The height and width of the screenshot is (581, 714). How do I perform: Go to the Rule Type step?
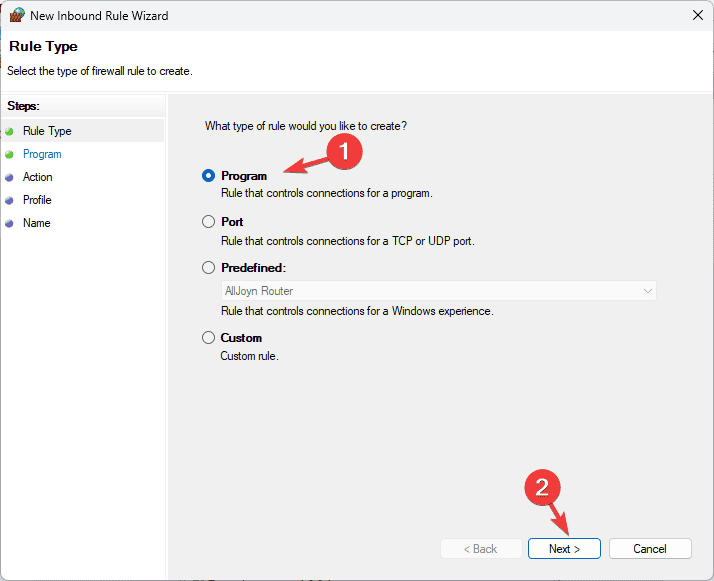click(x=47, y=131)
